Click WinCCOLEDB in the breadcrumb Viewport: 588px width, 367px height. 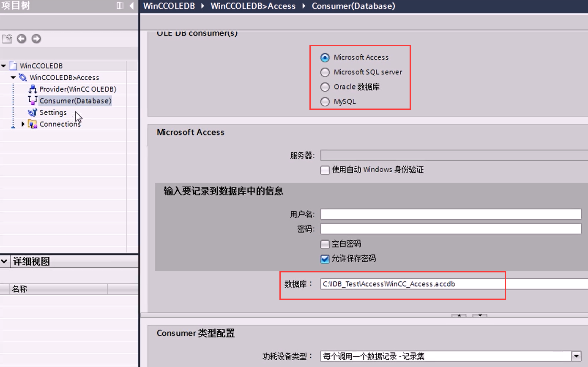[169, 6]
